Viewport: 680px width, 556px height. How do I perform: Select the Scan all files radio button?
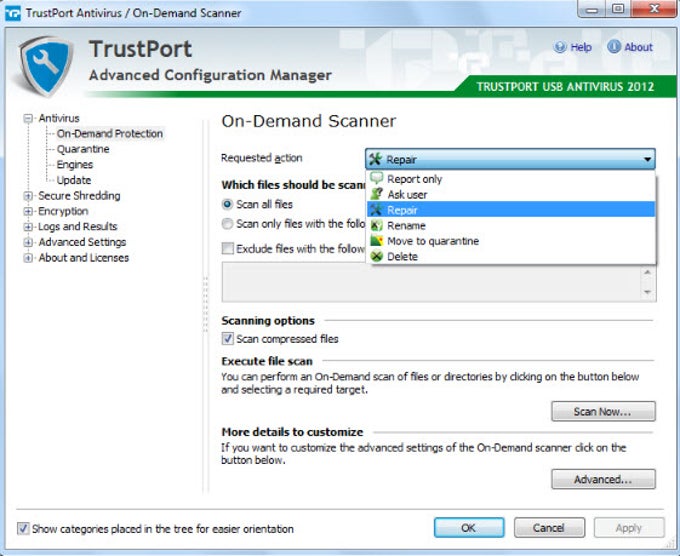pos(227,204)
